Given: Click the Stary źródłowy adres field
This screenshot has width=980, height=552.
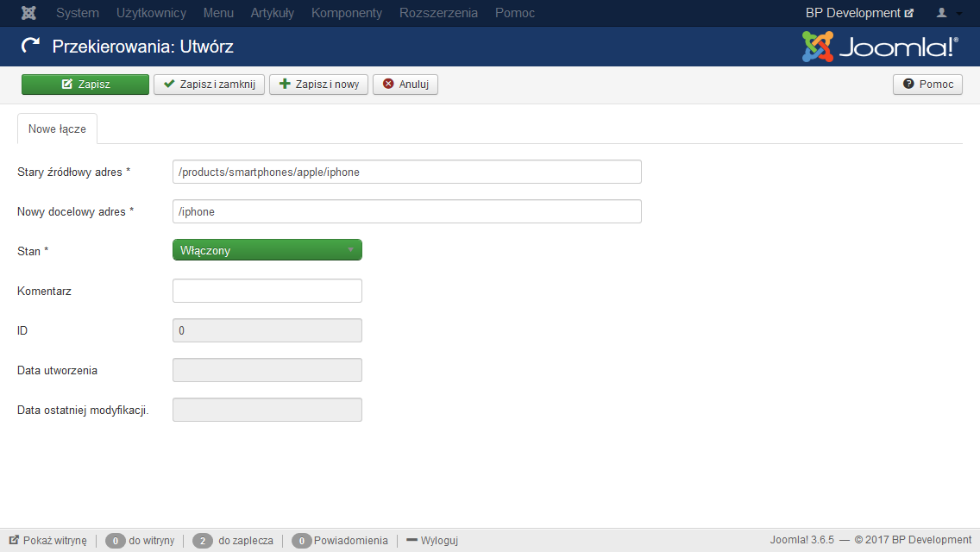Looking at the screenshot, I should click(406, 172).
